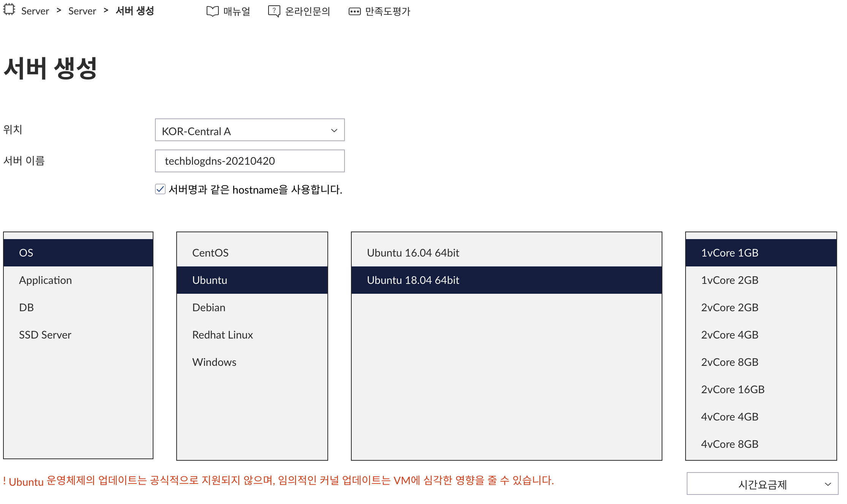Click the manual book icon
The height and width of the screenshot is (504, 847).
212,11
